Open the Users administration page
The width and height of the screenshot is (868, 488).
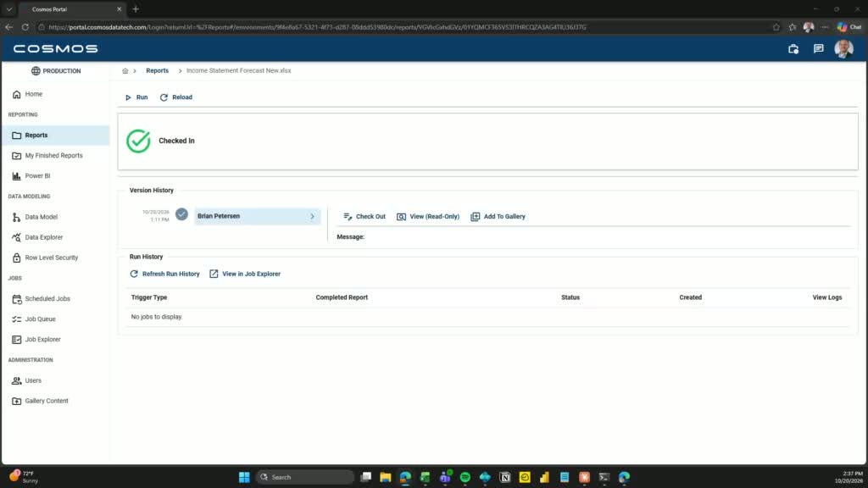26,380
